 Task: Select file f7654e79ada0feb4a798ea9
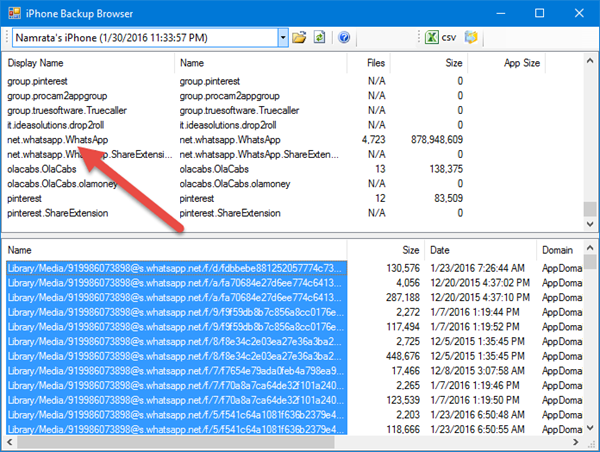point(176,371)
